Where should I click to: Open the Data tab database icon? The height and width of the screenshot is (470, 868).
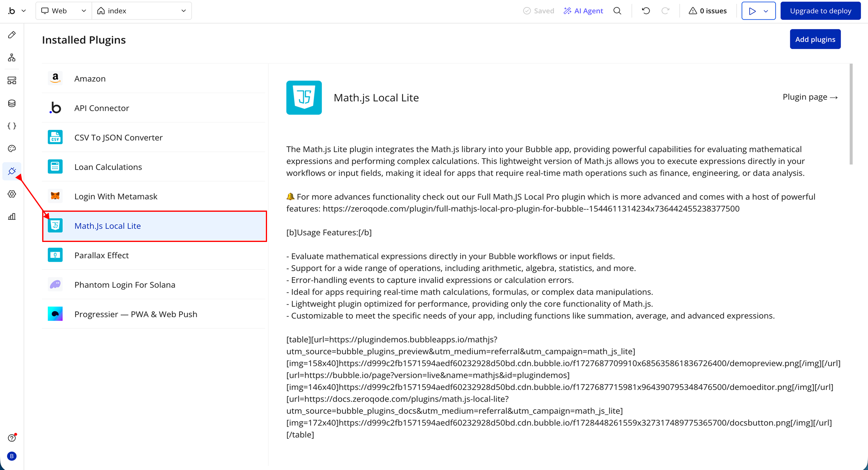pos(12,103)
